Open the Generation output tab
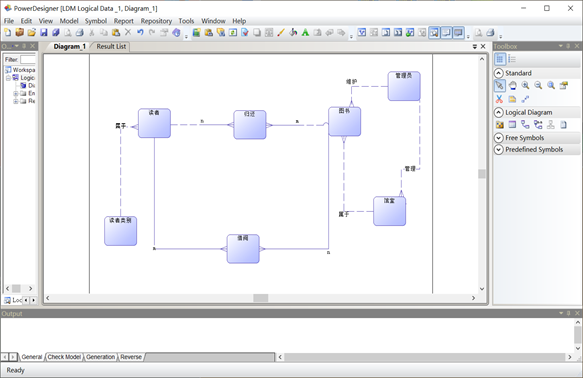The width and height of the screenshot is (583, 378). coord(100,357)
